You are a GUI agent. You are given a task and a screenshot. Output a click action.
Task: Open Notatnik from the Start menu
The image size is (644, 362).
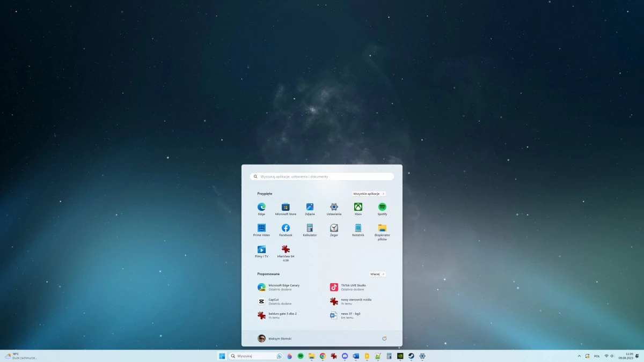[357, 228]
